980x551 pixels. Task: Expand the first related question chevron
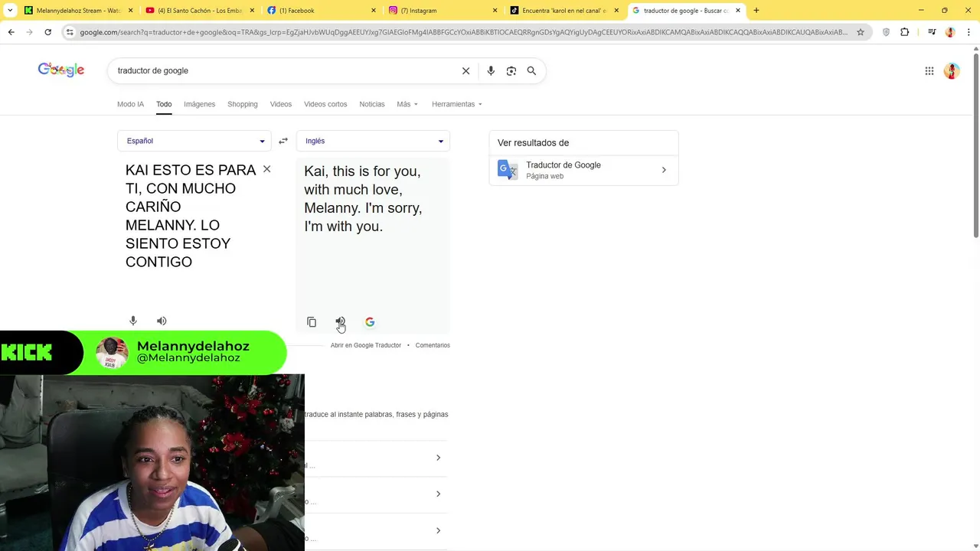[x=438, y=458]
